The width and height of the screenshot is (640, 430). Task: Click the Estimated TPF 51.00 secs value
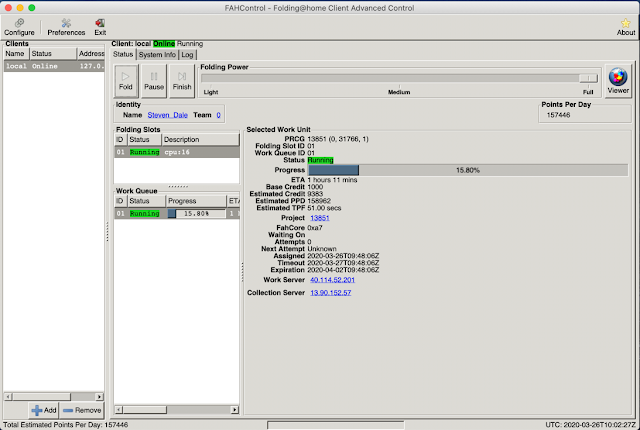tap(324, 208)
